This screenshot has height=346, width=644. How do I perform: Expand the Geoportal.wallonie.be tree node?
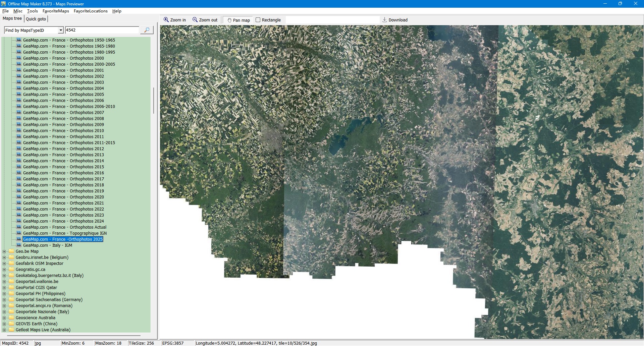tap(4, 282)
